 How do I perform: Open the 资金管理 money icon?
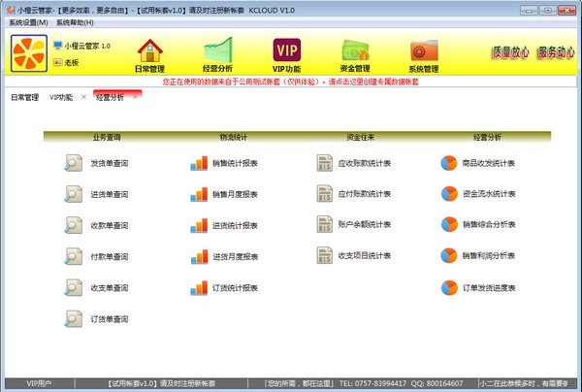pos(355,50)
